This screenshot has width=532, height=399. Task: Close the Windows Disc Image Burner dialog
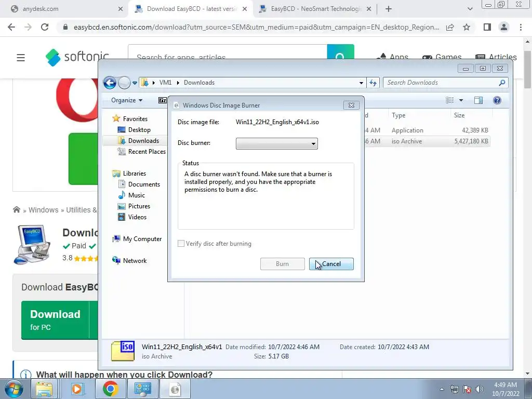351,105
